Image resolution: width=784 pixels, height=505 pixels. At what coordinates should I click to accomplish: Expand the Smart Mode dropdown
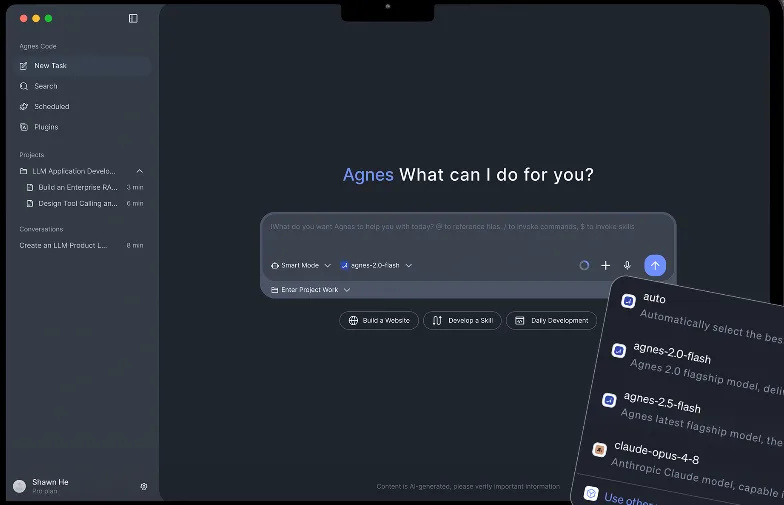(x=300, y=266)
